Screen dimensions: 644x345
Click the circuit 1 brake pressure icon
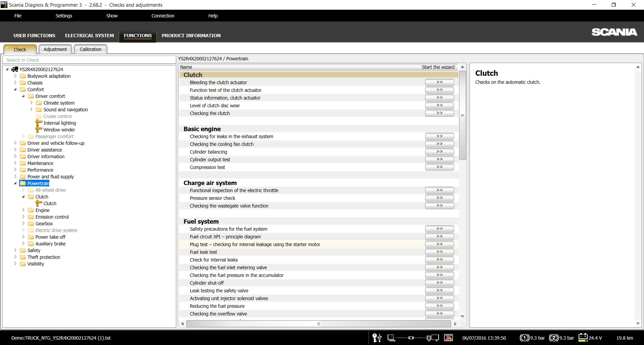(524, 338)
